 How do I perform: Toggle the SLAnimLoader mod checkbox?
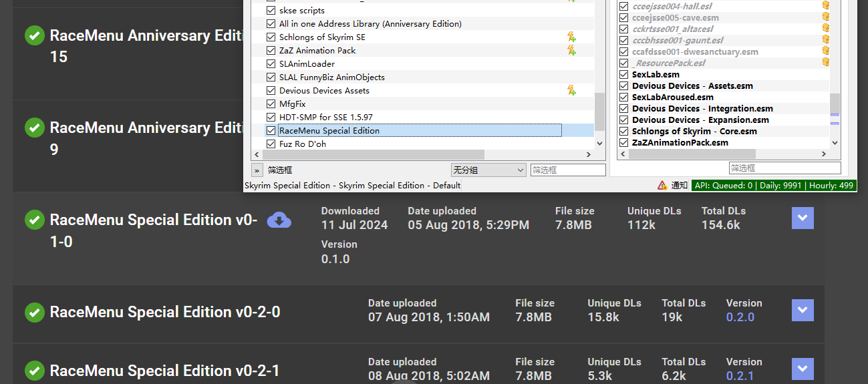pos(271,64)
